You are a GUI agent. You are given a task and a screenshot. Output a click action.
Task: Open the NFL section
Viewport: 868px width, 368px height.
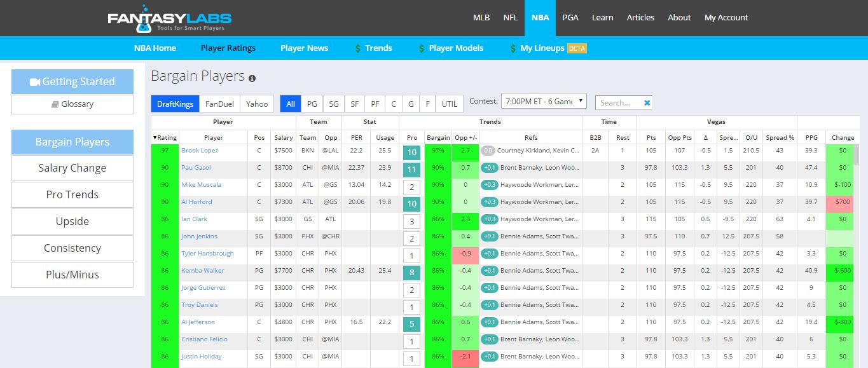click(510, 18)
